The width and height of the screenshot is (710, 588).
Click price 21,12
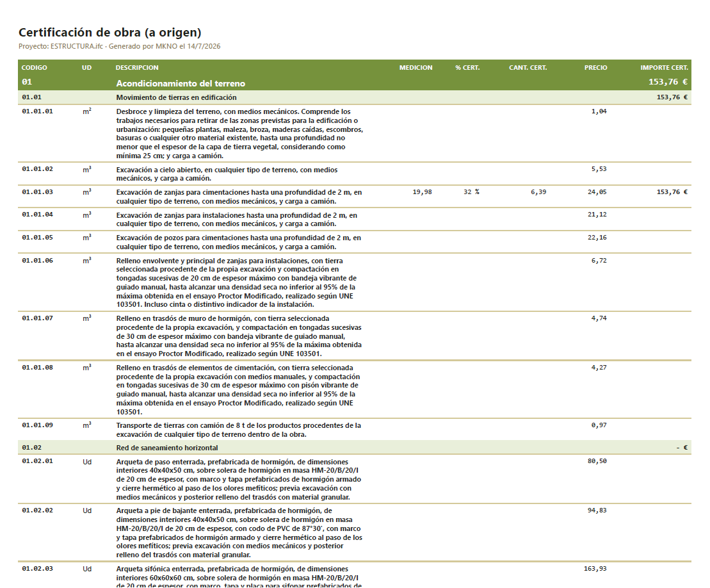coord(597,215)
